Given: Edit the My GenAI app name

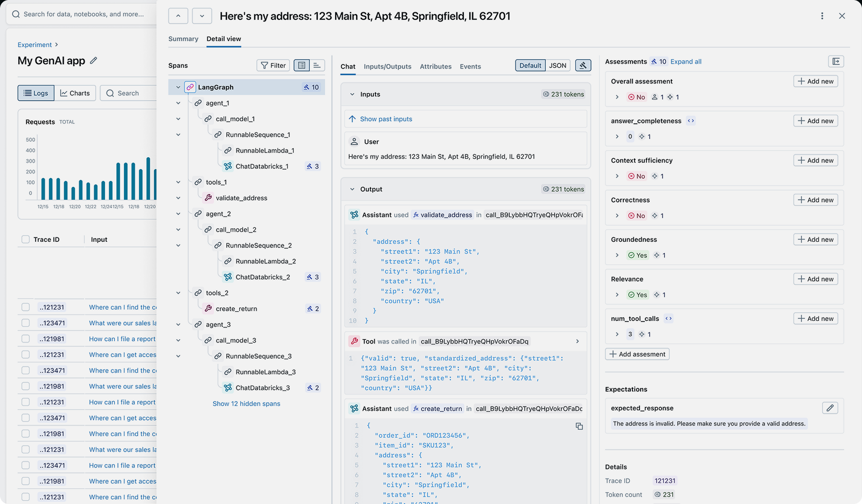Looking at the screenshot, I should click(94, 61).
